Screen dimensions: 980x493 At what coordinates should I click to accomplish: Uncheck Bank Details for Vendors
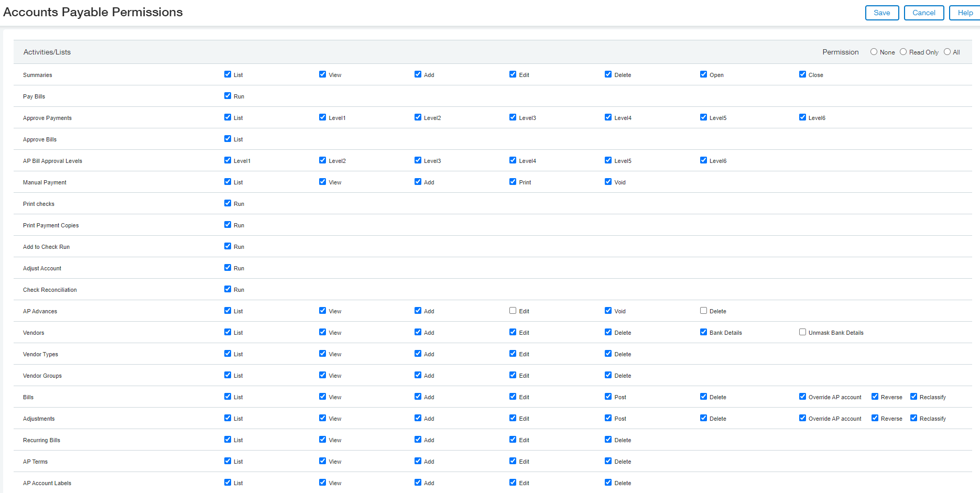click(x=703, y=332)
